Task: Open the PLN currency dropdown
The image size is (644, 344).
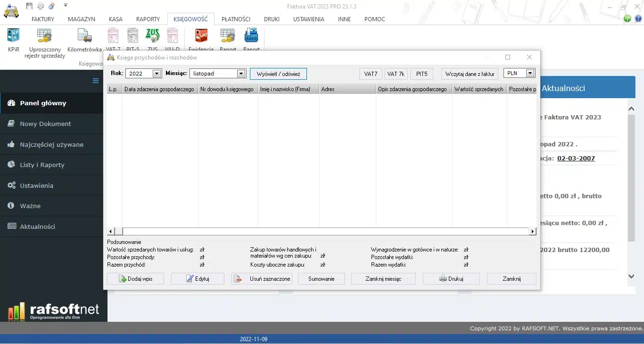Action: click(x=529, y=73)
